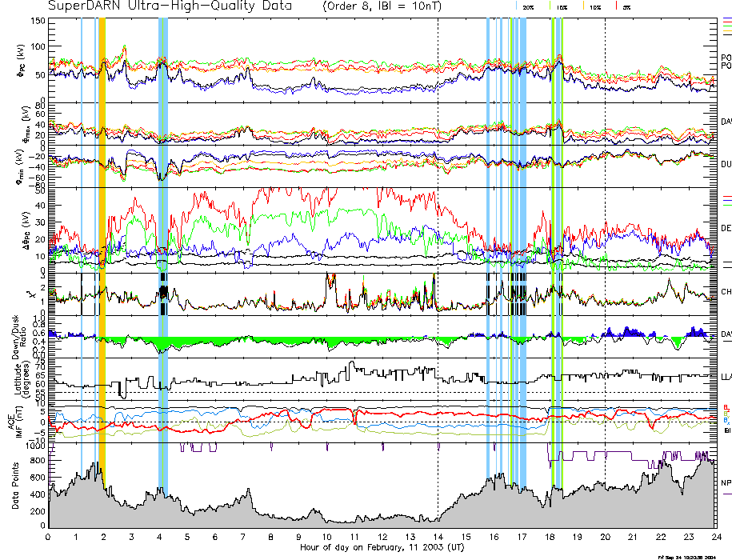Click the hour 12 tick label
This screenshot has width=732, height=560.
click(x=382, y=537)
